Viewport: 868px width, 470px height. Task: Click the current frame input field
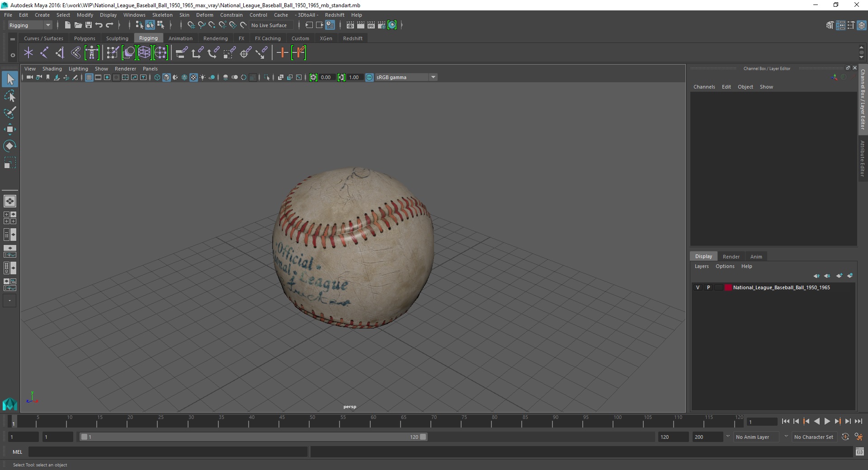pos(762,422)
